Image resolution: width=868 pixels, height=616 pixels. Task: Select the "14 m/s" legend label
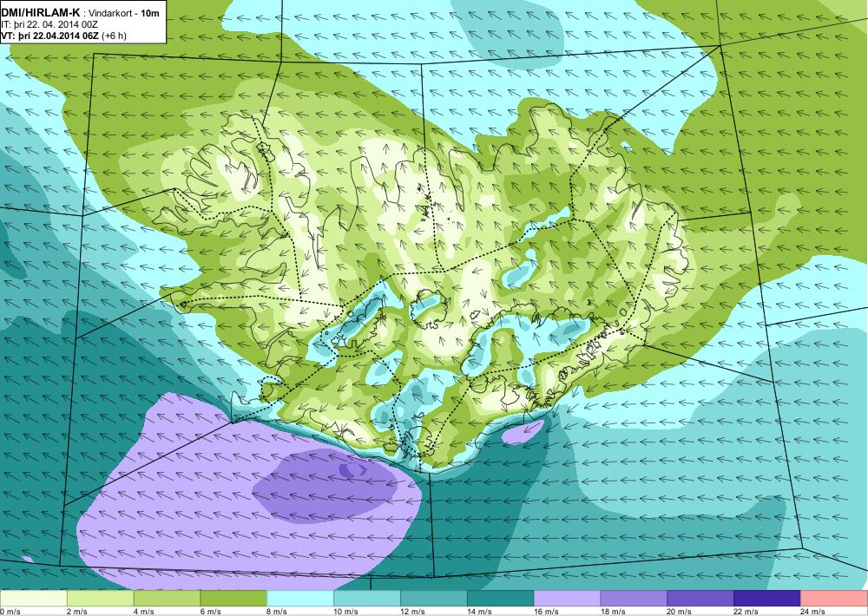pos(479,612)
